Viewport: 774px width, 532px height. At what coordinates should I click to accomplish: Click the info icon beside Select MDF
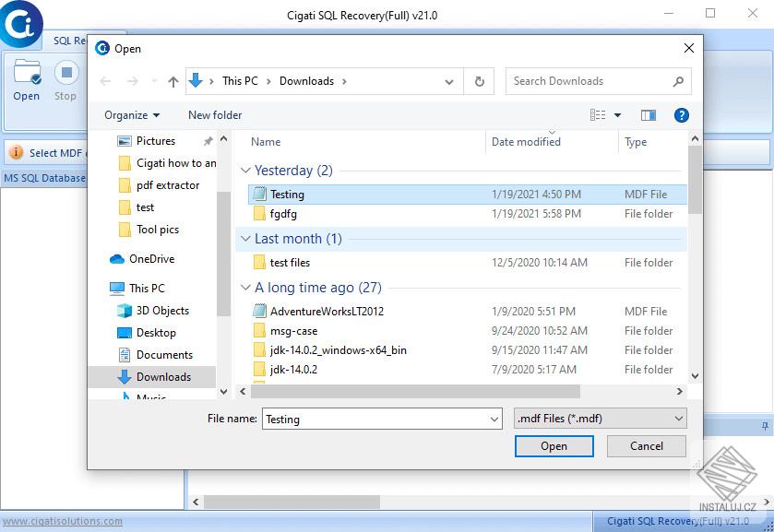16,152
